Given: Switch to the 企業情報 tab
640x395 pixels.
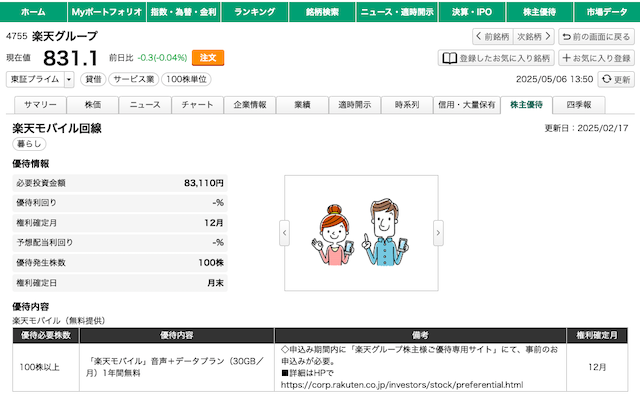Looking at the screenshot, I should [250, 105].
